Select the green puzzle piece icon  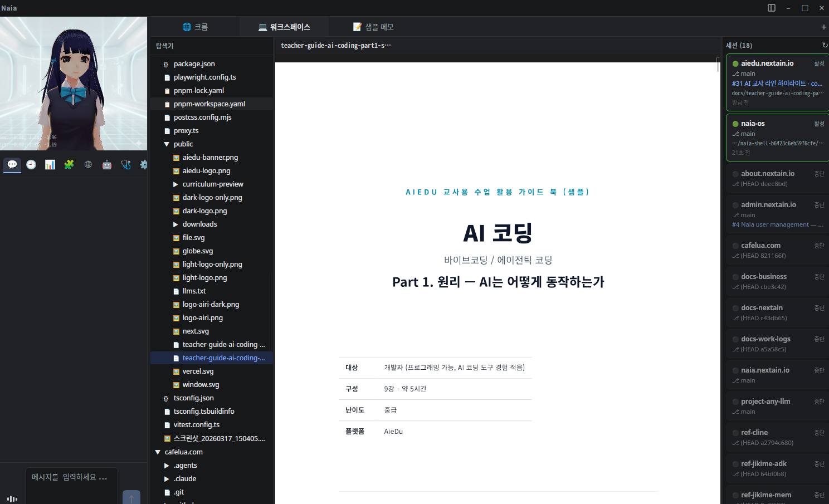click(x=69, y=164)
